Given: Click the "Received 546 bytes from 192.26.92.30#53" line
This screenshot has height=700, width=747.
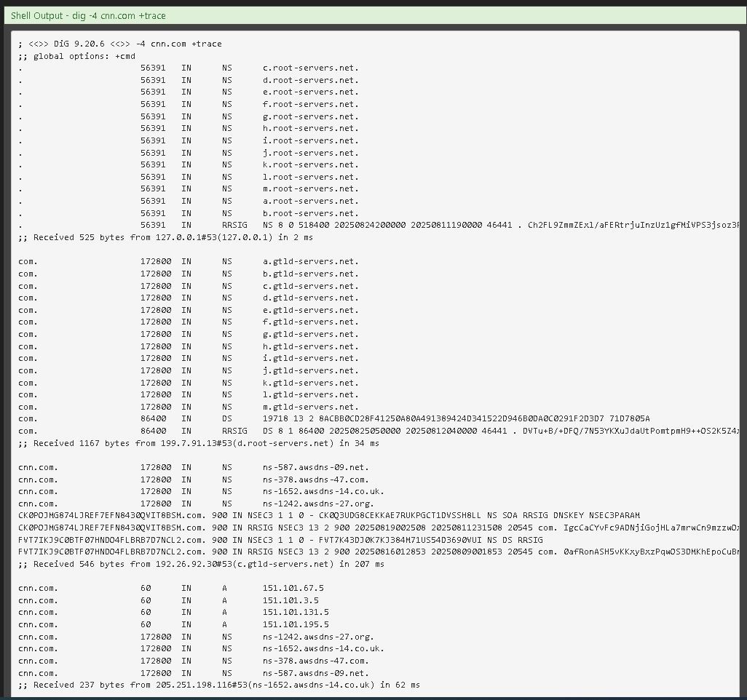Looking at the screenshot, I should 202,564.
